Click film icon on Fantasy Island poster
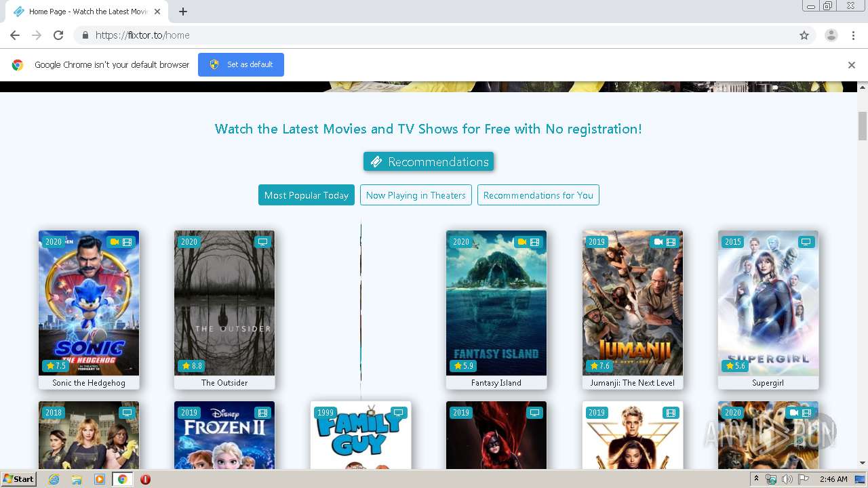Viewport: 868px width, 488px height. click(535, 242)
